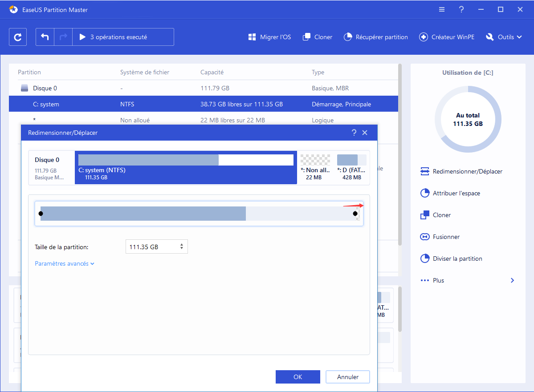
Task: Click the three-dots Plus icon
Action: click(x=425, y=280)
